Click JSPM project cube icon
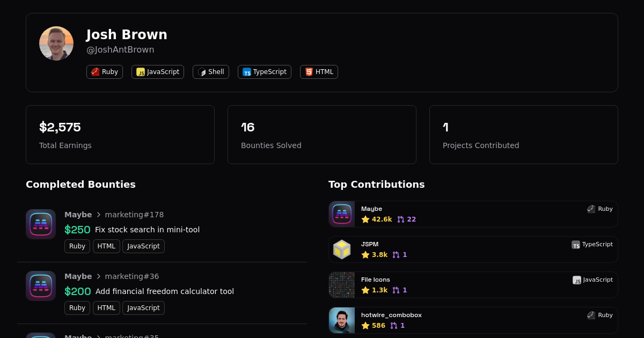Image resolution: width=644 pixels, height=338 pixels. [x=342, y=249]
